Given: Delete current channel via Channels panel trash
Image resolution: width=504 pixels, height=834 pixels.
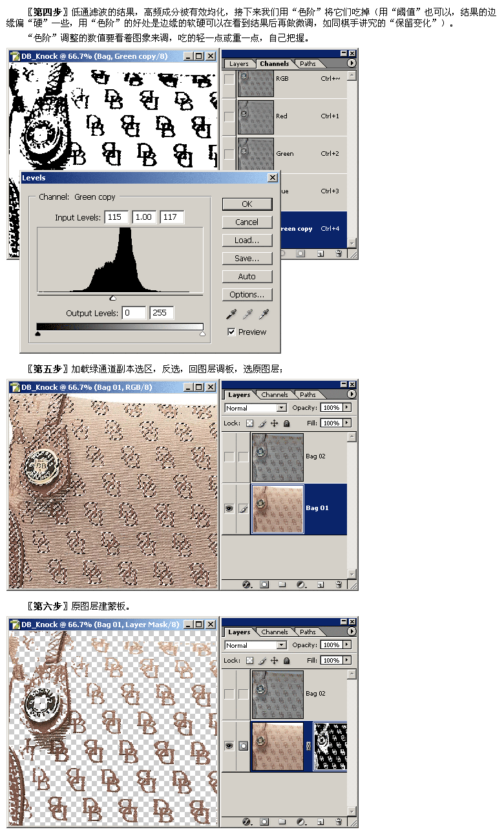Looking at the screenshot, I should pyautogui.click(x=339, y=254).
